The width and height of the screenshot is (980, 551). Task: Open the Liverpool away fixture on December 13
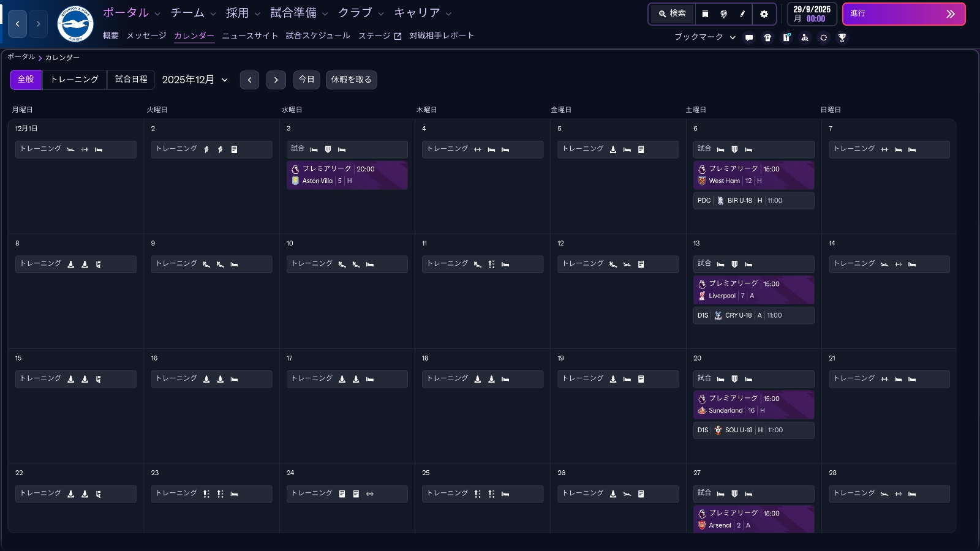click(753, 290)
